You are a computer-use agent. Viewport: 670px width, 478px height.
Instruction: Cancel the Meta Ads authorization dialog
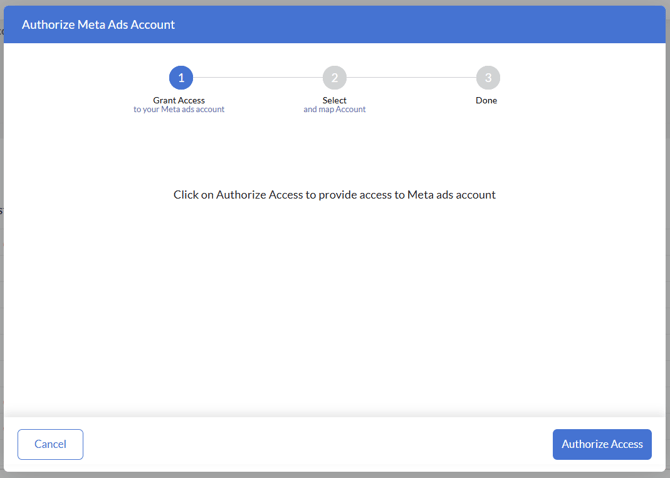(50, 444)
